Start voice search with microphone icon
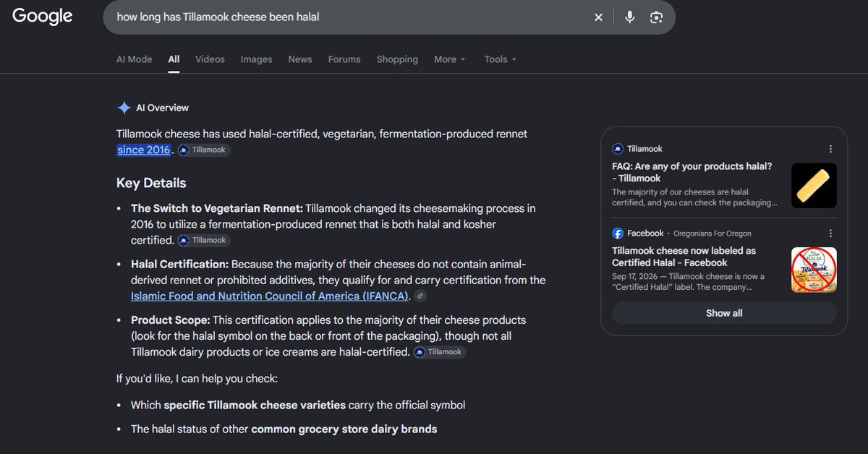Image resolution: width=868 pixels, height=454 pixels. pyautogui.click(x=630, y=17)
